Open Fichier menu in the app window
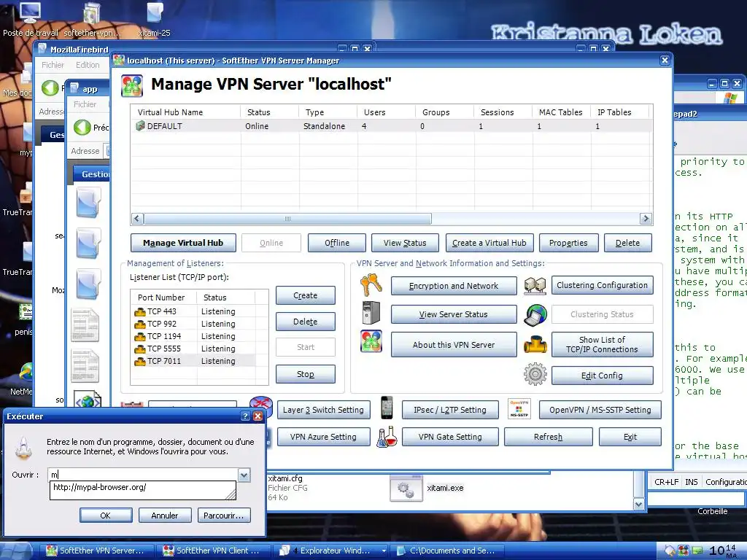The width and height of the screenshot is (747, 560). click(85, 104)
